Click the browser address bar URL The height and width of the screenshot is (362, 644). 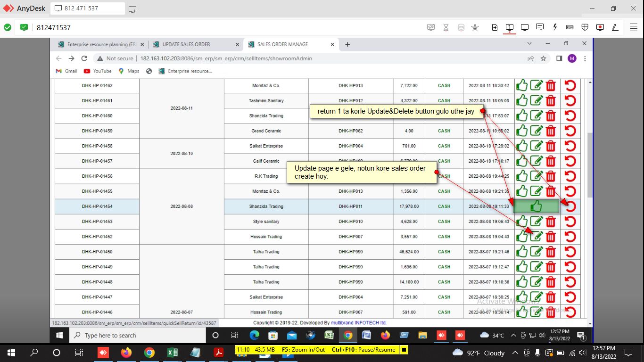pyautogui.click(x=226, y=58)
